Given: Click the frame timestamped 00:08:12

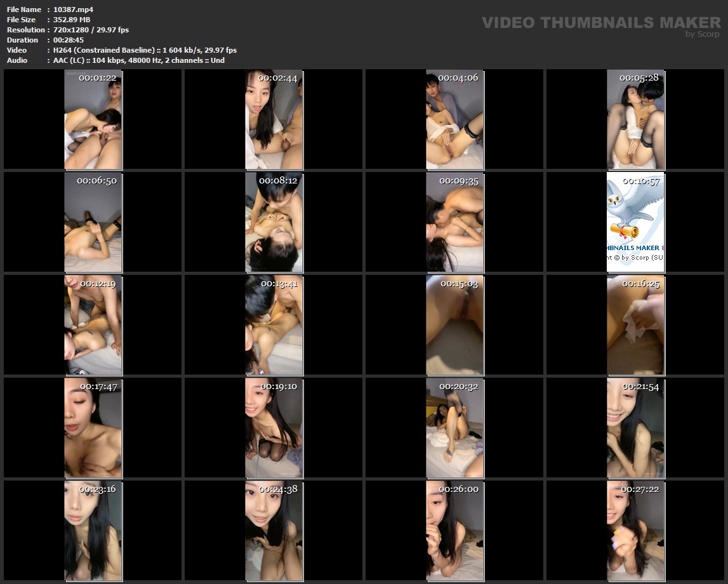Looking at the screenshot, I should click(x=274, y=222).
